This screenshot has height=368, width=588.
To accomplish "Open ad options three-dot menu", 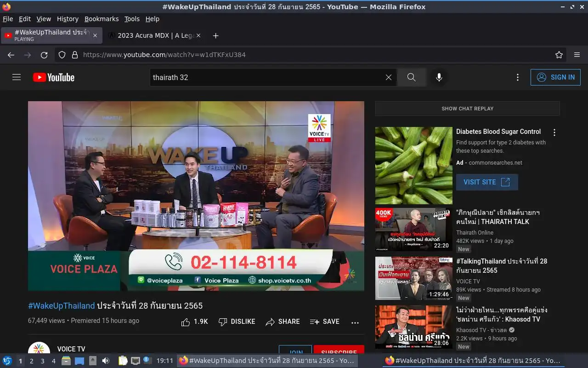I will tap(554, 132).
